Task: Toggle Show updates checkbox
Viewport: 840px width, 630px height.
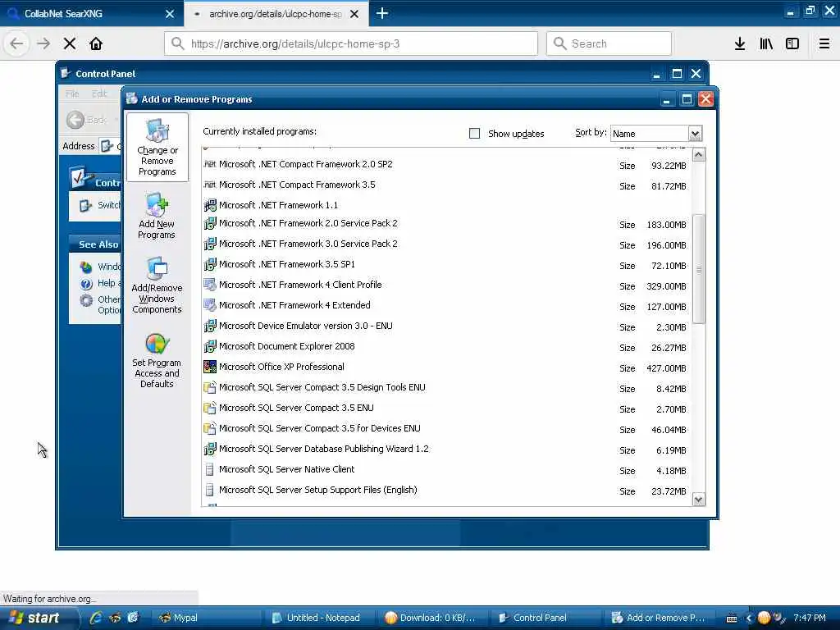Action: 475,133
